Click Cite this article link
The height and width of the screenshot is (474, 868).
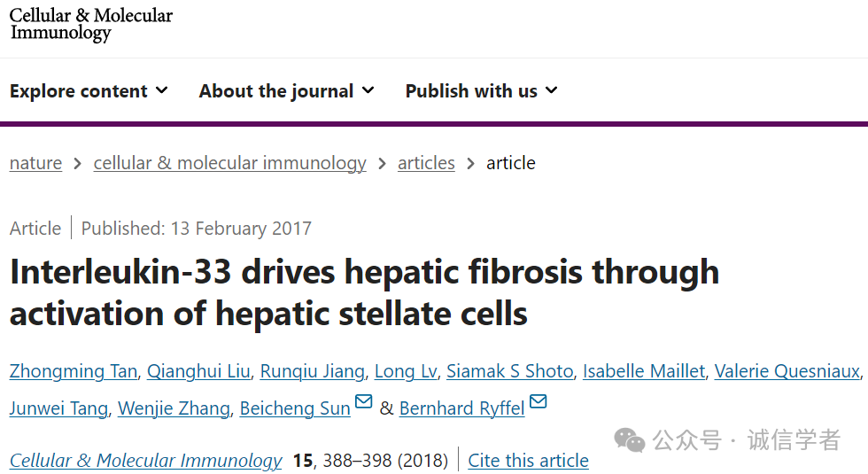coord(528,460)
